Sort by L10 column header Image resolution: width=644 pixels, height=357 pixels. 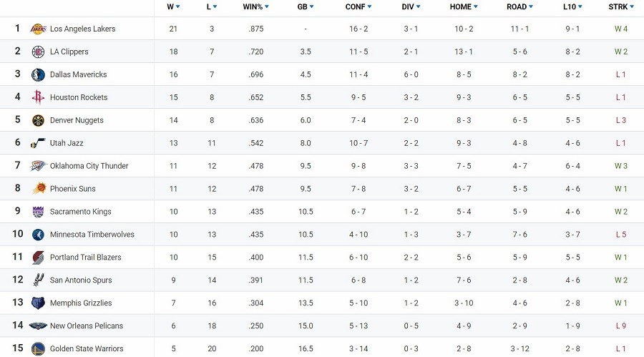pyautogui.click(x=572, y=6)
